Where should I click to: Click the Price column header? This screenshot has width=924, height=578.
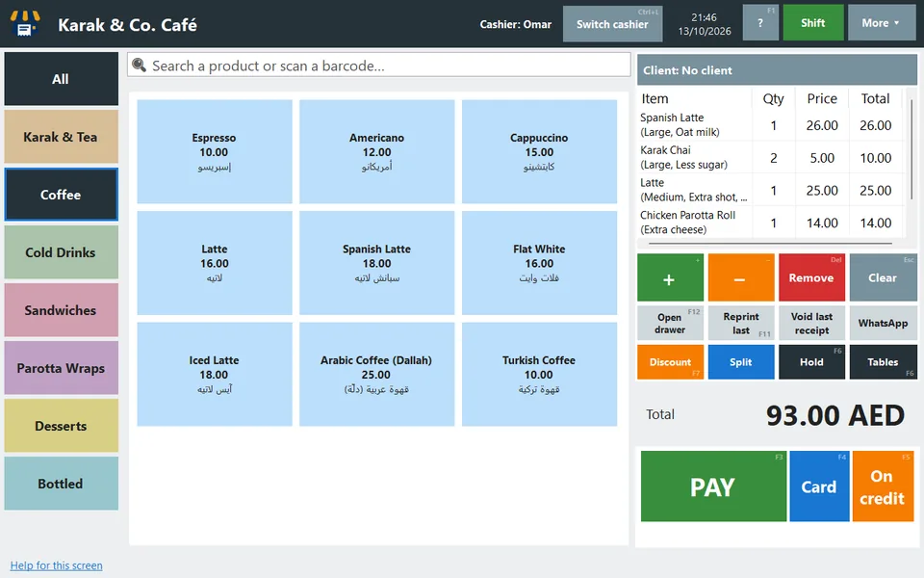tap(822, 98)
